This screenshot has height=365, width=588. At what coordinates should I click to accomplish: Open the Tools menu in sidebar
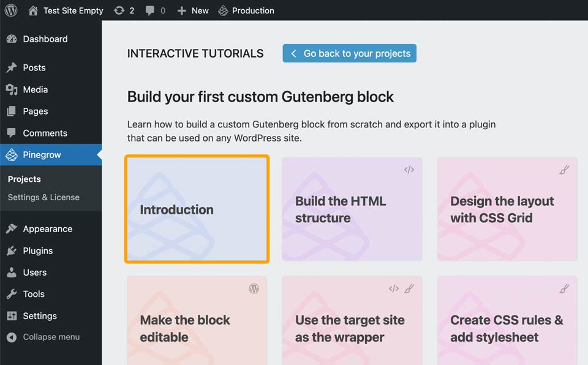(x=34, y=295)
